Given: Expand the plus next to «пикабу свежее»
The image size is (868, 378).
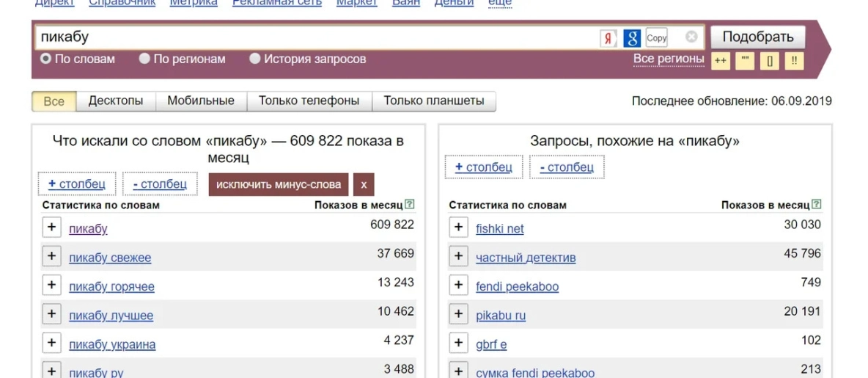Looking at the screenshot, I should (x=51, y=256).
